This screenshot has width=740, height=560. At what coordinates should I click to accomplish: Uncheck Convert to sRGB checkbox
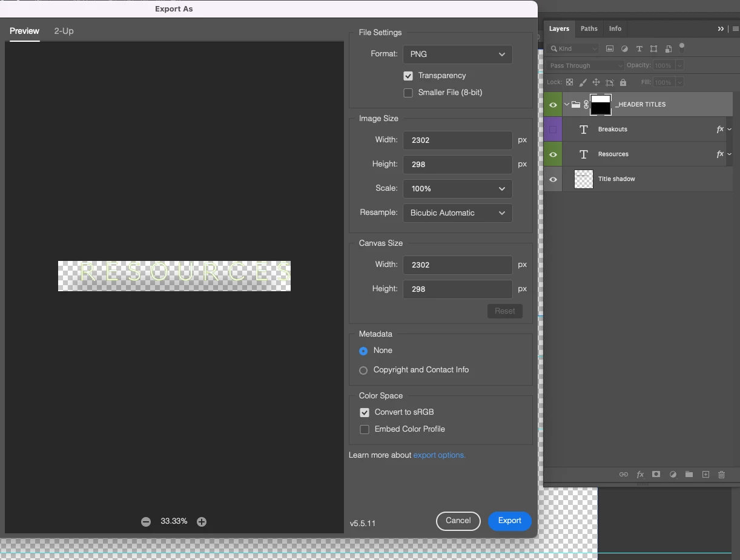(x=365, y=412)
